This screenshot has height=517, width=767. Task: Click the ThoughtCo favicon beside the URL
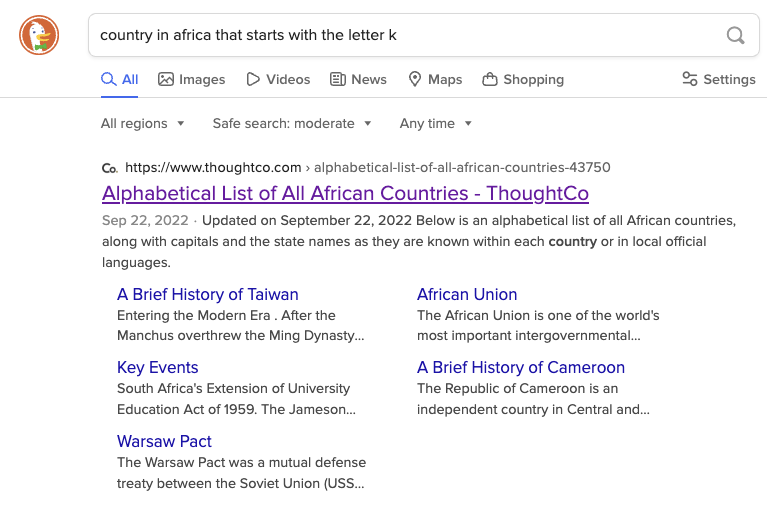[110, 168]
